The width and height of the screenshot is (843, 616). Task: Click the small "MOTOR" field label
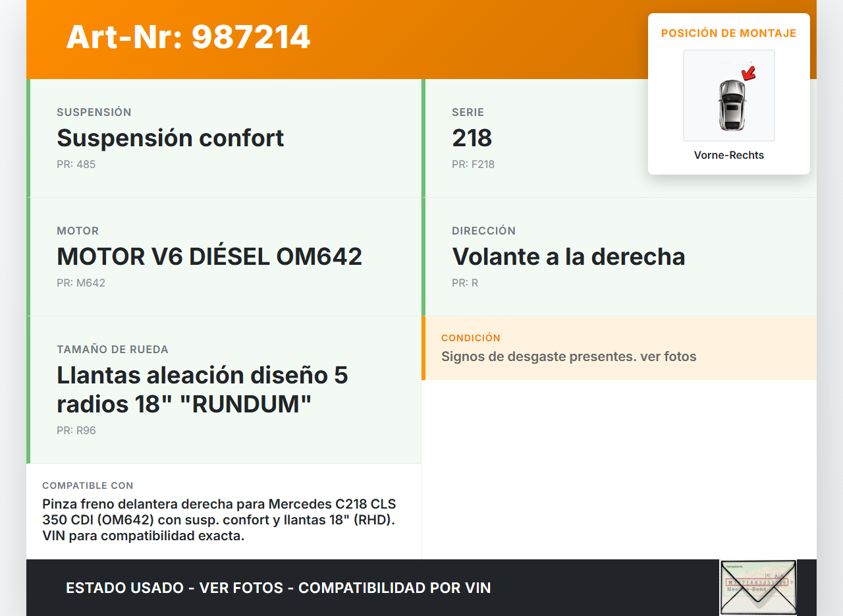tap(78, 231)
